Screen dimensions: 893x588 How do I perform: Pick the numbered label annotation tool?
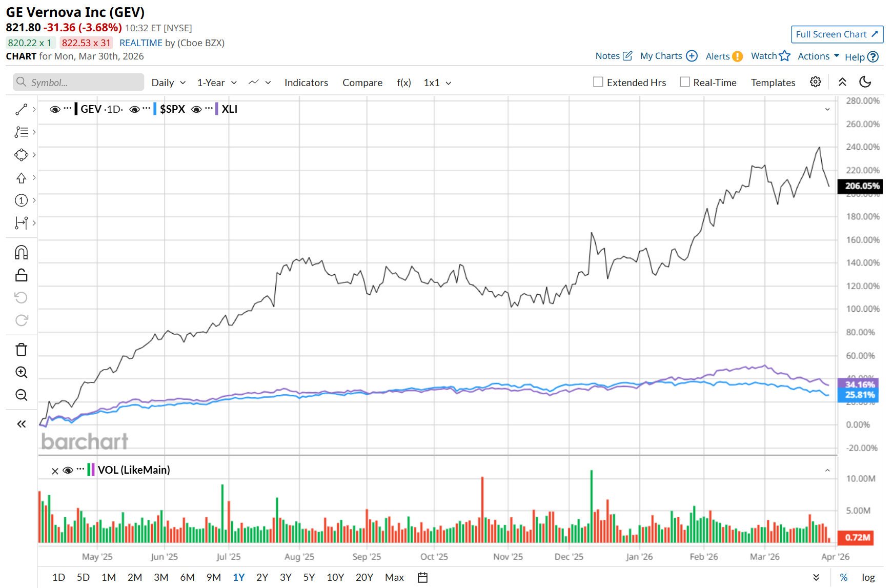(21, 200)
